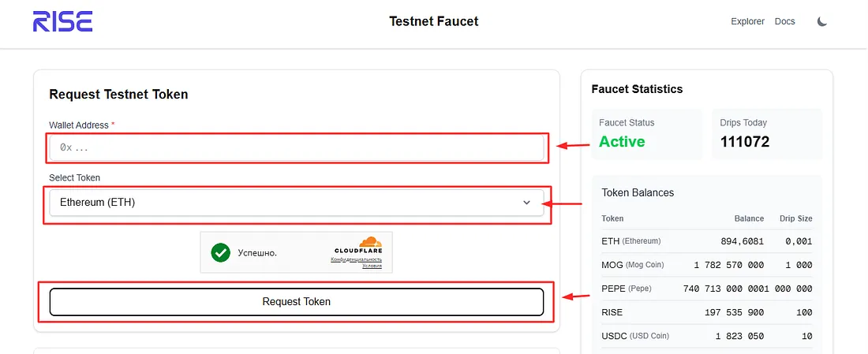
Task: Click the Cloudflare logo icon
Action: 370,242
